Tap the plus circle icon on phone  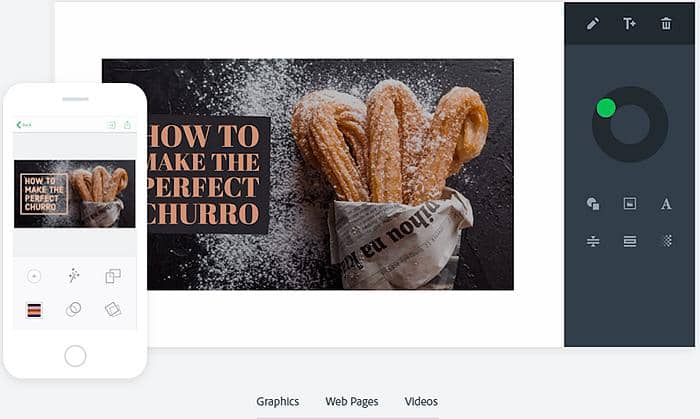pos(34,276)
